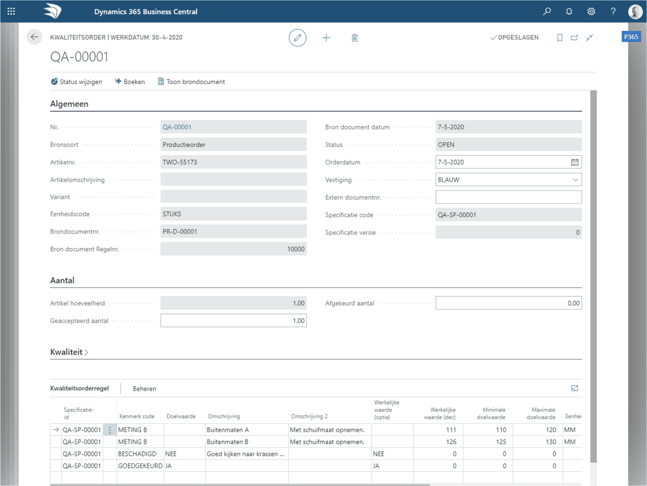Click the Omschrijving column header

(224, 416)
